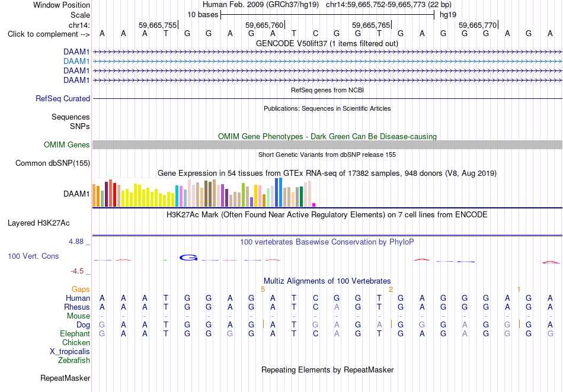This screenshot has width=563, height=392.
Task: Click the 'RepeatMasker' track label
Action: coord(65,378)
